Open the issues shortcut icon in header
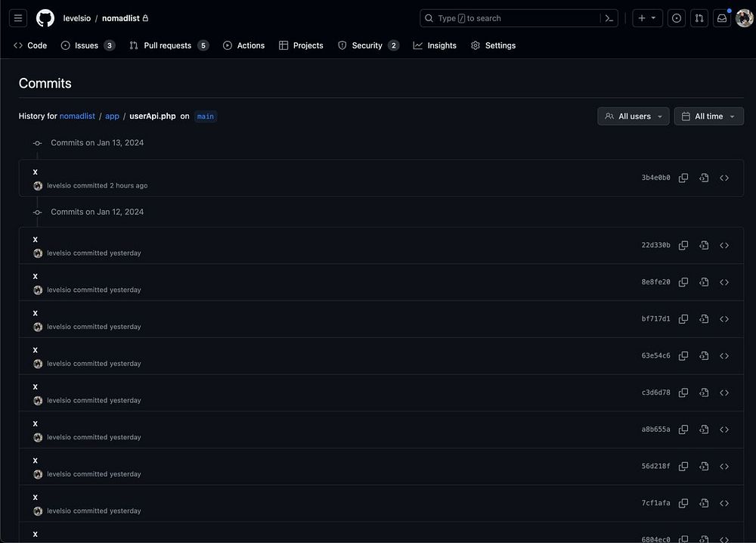The height and width of the screenshot is (543, 756). point(677,18)
